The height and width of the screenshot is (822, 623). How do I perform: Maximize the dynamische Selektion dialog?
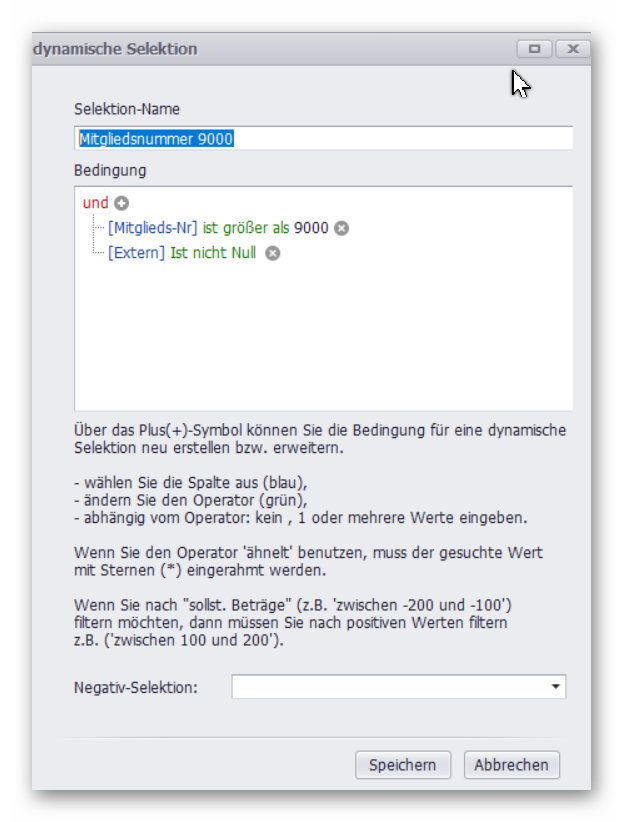(534, 48)
